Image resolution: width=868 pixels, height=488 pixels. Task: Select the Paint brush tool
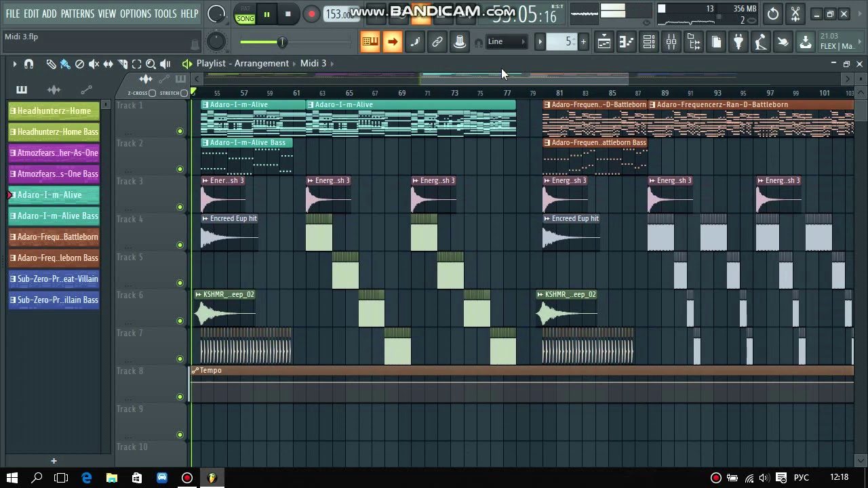[x=65, y=64]
